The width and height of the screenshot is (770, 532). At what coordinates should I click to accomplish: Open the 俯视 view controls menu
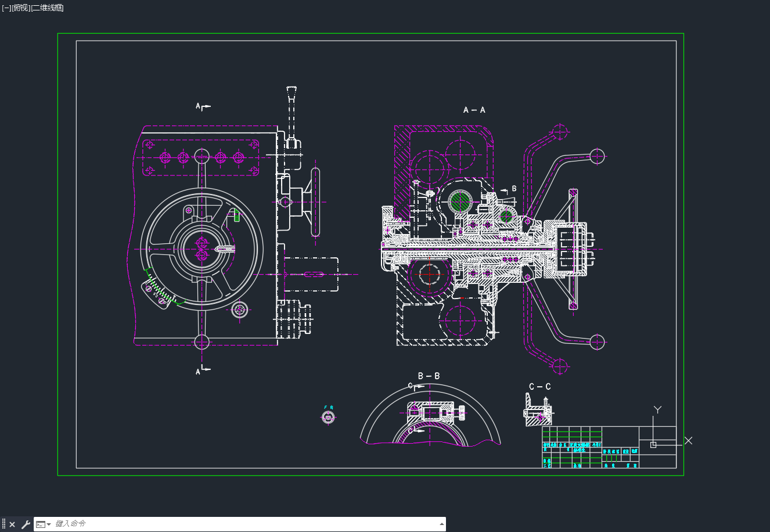21,8
